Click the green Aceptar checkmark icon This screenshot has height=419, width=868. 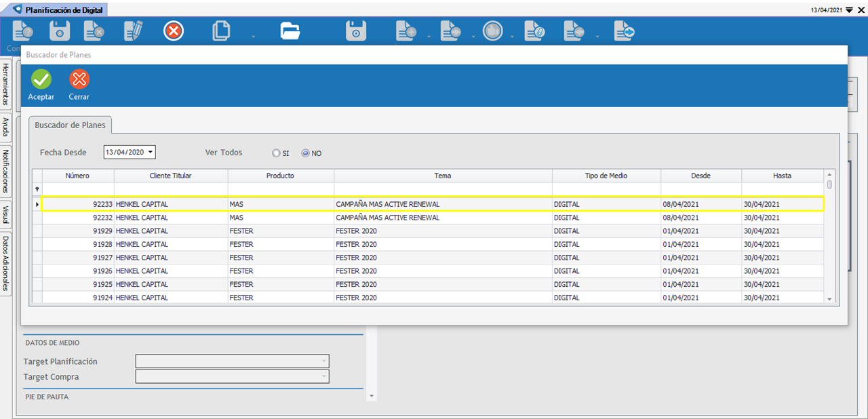[41, 80]
